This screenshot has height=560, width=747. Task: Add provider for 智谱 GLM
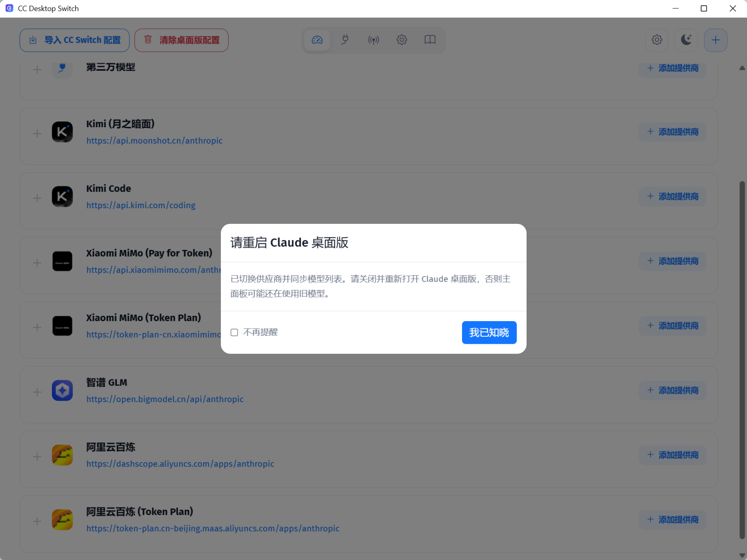click(x=673, y=390)
